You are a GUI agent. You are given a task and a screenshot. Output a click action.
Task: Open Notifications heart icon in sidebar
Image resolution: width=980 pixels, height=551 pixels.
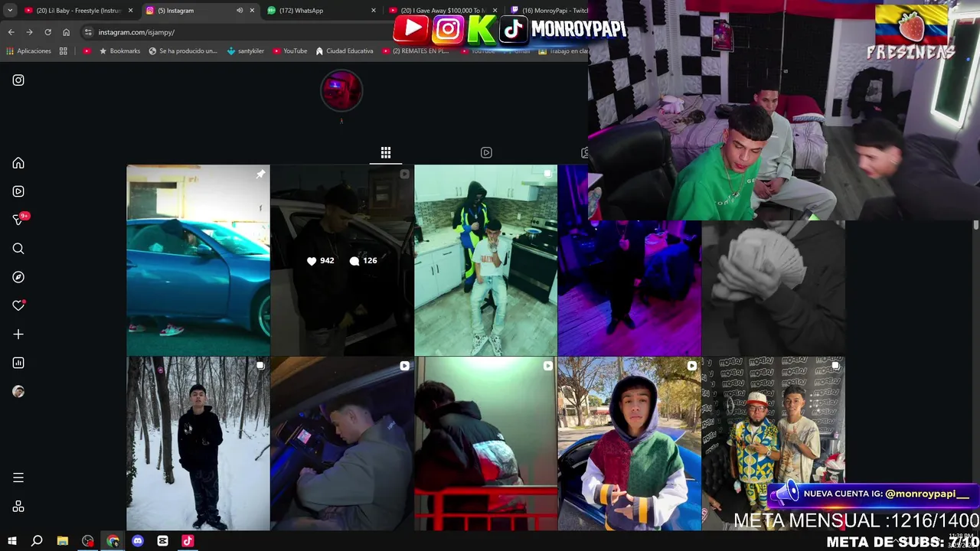(x=18, y=305)
